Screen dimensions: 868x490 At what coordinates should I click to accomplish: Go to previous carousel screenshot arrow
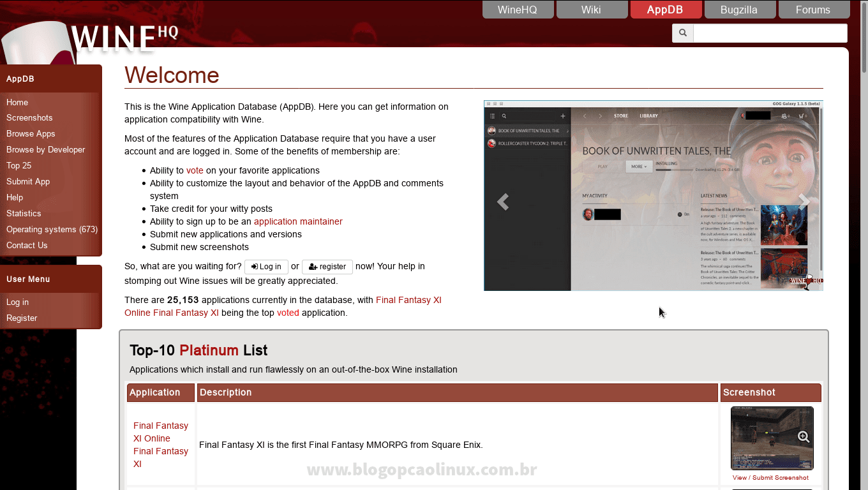(503, 202)
